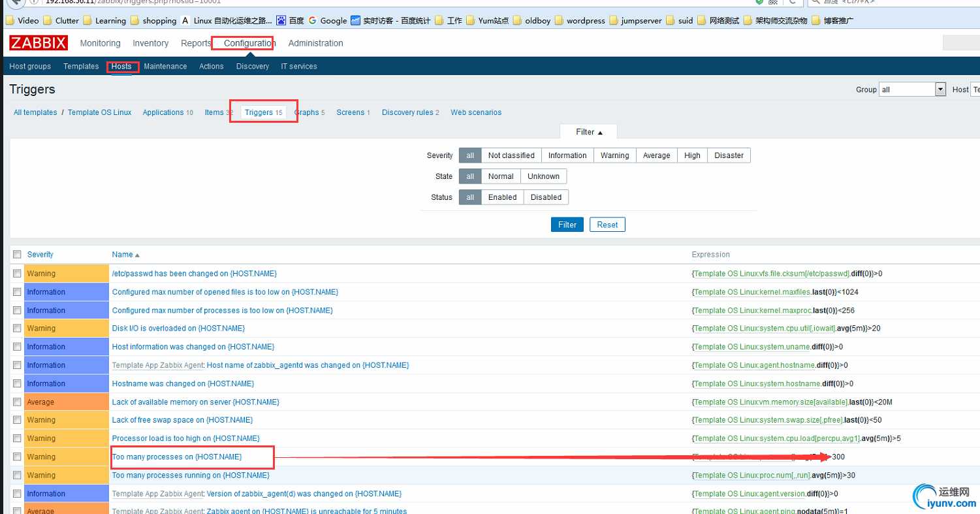Screen dimensions: 980x514
Task: Tick the Lack of free swap space checkbox
Action: pyautogui.click(x=17, y=420)
